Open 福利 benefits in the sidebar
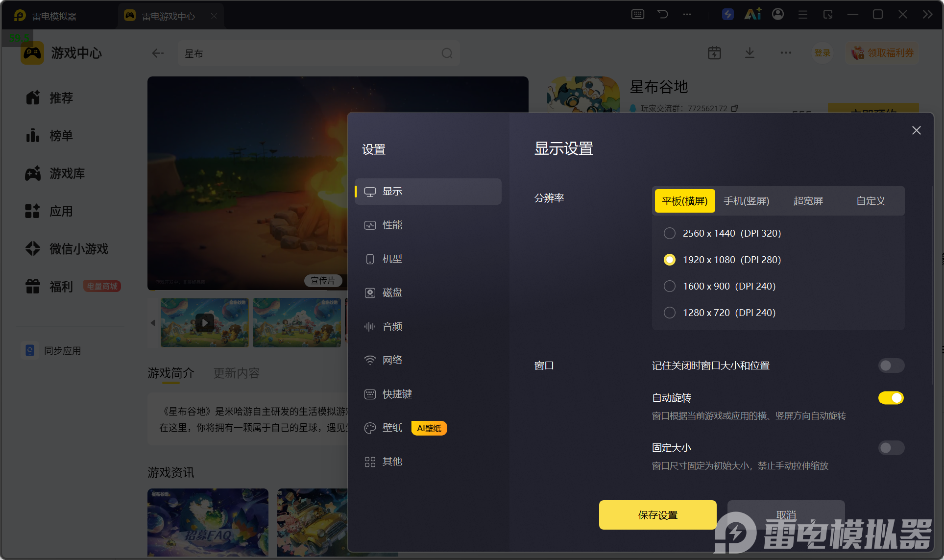This screenshot has height=560, width=944. [49, 287]
